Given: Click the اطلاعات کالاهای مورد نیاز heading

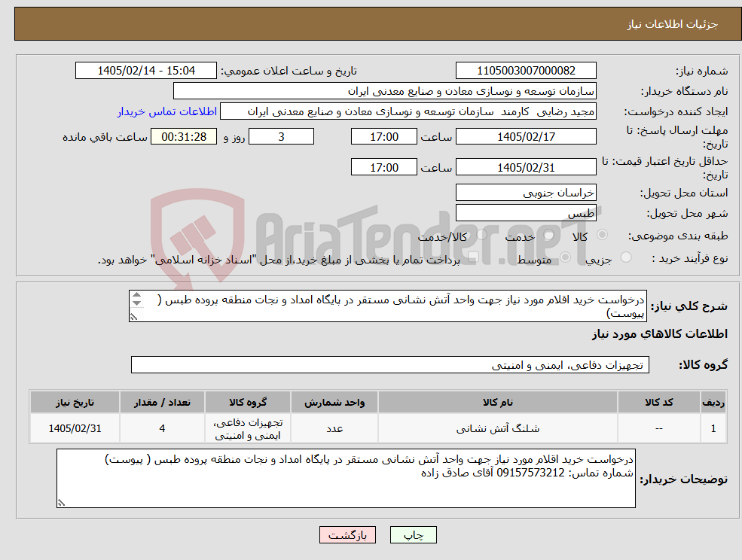Looking at the screenshot, I should tap(660, 334).
